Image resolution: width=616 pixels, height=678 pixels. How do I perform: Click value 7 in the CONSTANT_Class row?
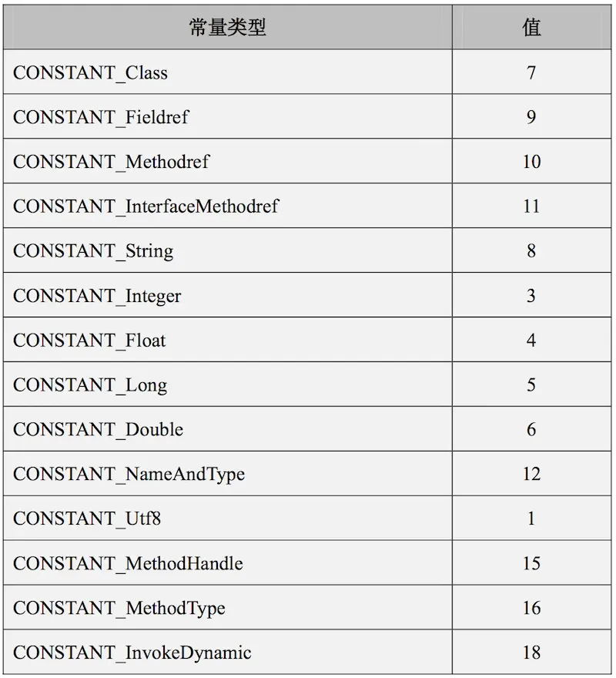coord(531,73)
